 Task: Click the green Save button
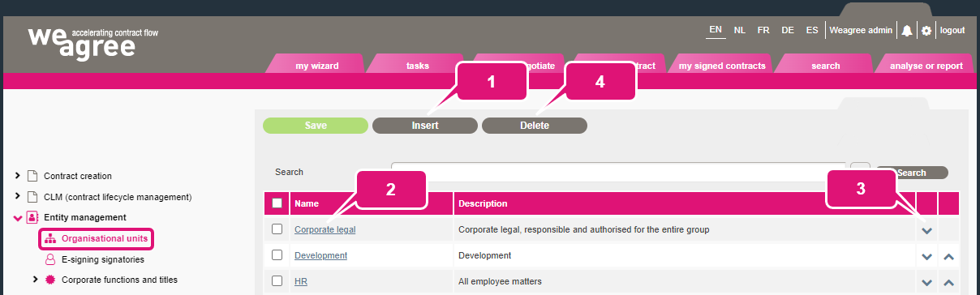pyautogui.click(x=316, y=126)
